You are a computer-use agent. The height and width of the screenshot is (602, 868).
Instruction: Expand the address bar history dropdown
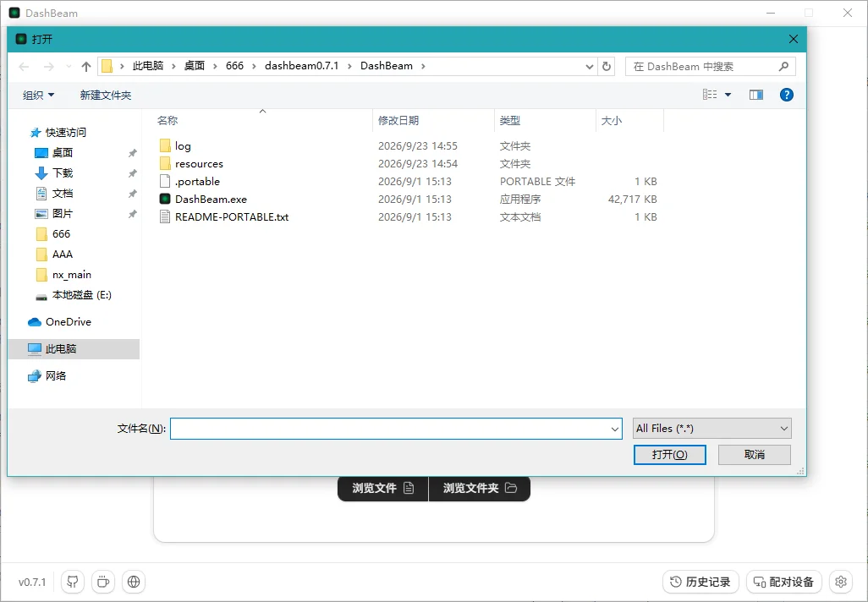[x=590, y=67]
